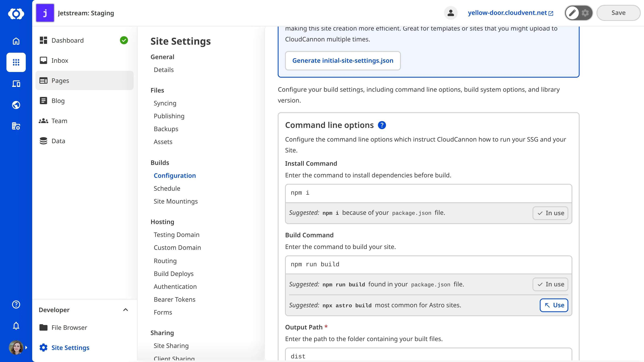Go to Publishing settings

coord(169,116)
